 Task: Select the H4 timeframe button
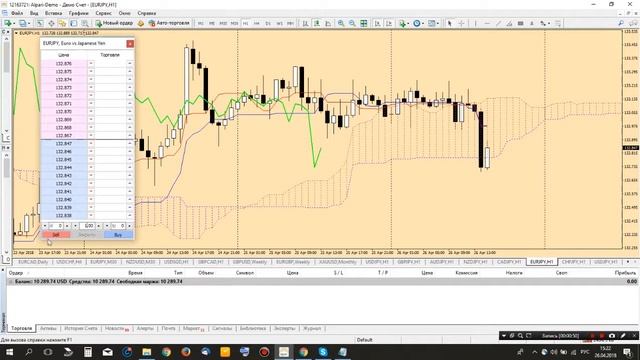point(257,24)
